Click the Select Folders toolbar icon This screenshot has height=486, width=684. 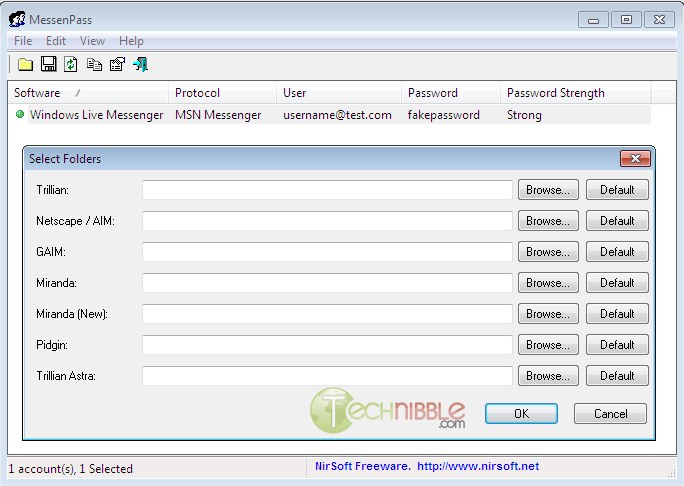(25, 65)
